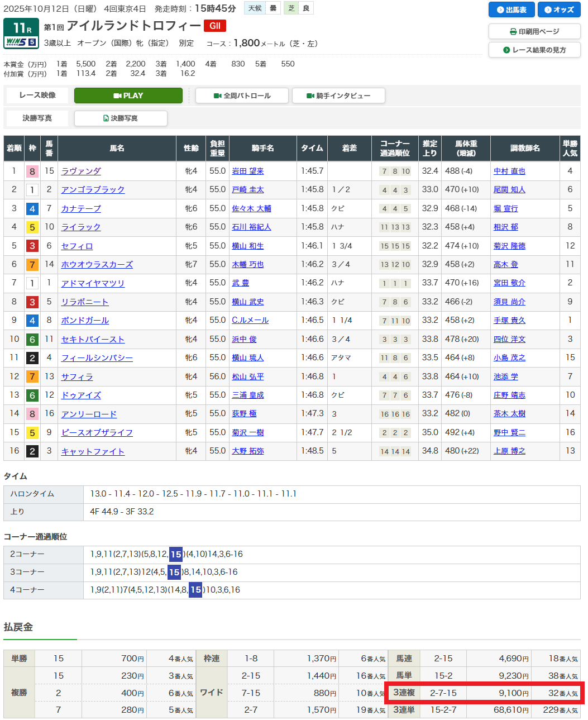Open 騎手インタビュー jockey interview video
Image resolution: width=588 pixels, height=720 pixels.
[x=338, y=96]
